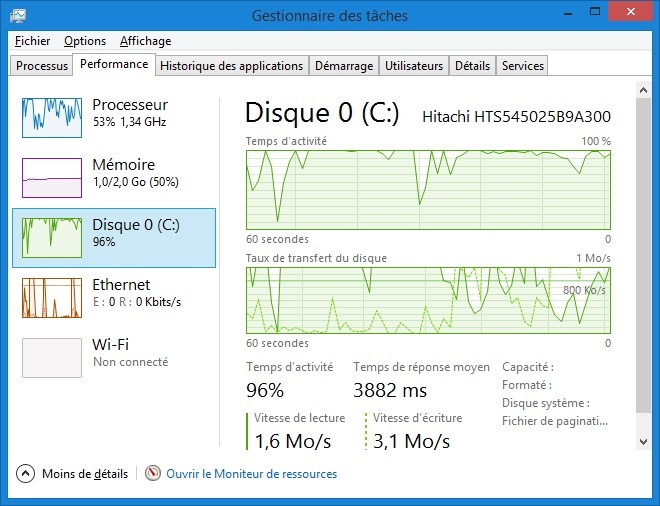Open the Ouvrir le Moniteur de ressources link
This screenshot has height=506, width=660.
click(x=251, y=474)
